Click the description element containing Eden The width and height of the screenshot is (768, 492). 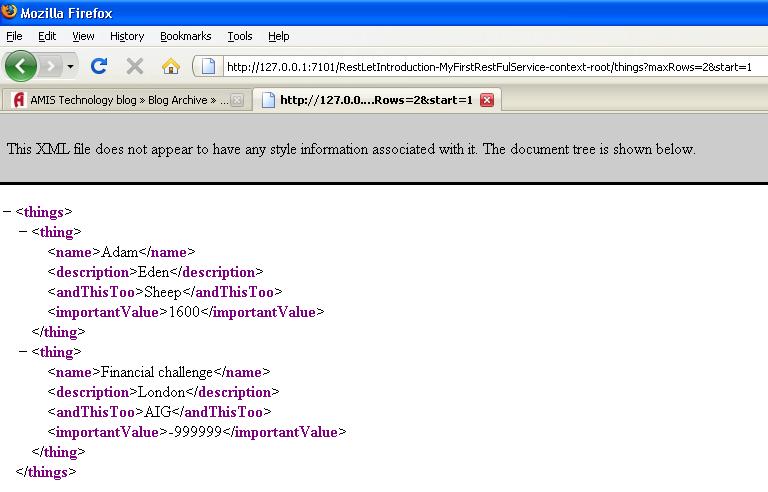pos(155,272)
